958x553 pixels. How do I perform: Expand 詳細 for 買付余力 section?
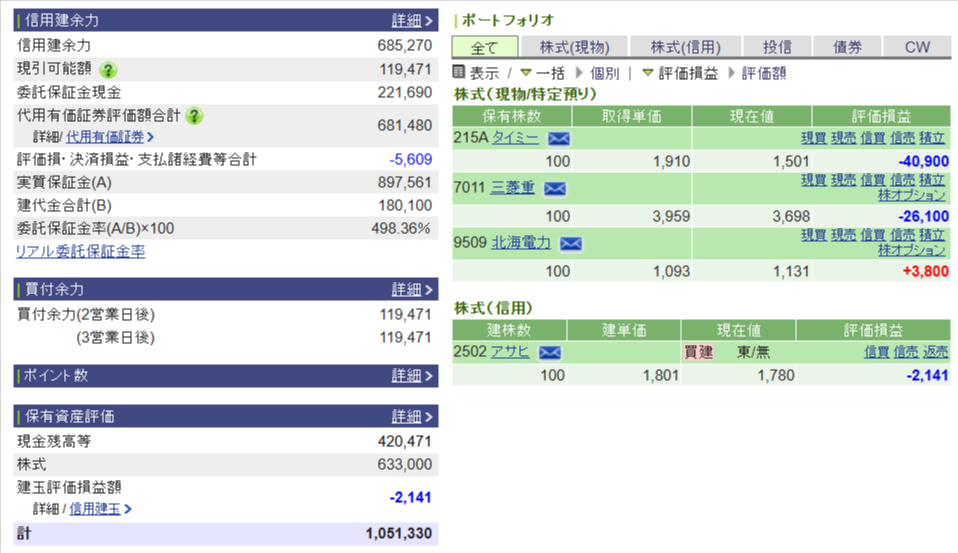click(x=412, y=289)
